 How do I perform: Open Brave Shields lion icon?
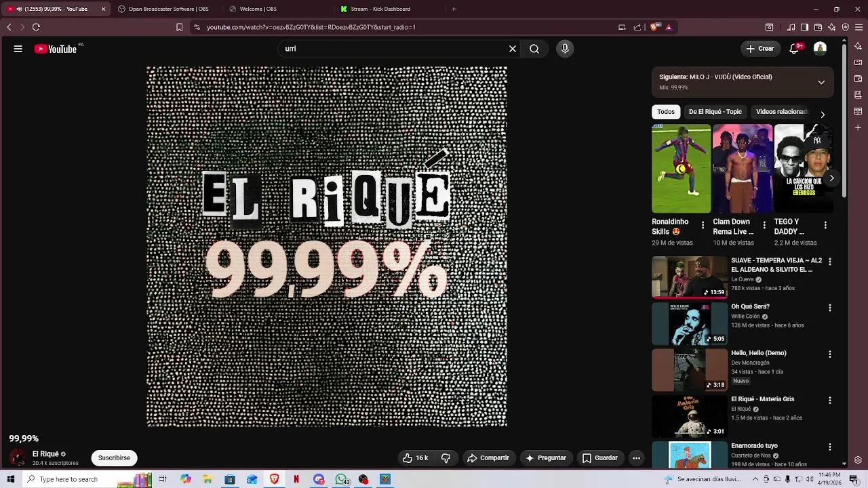tap(654, 27)
